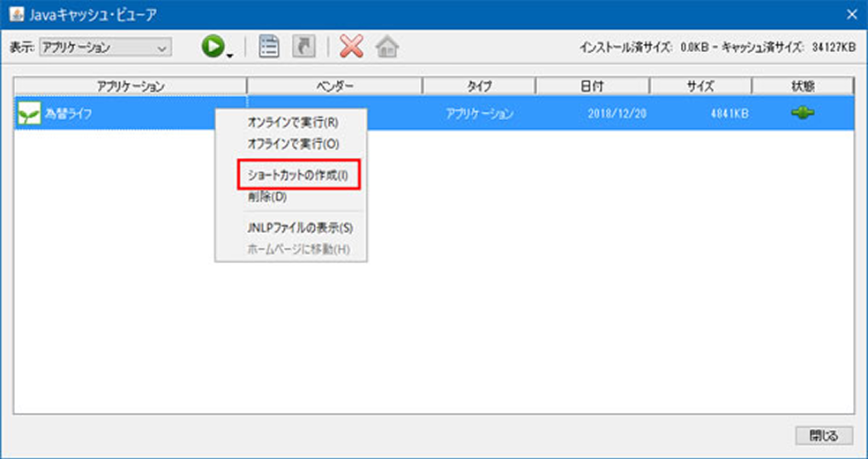Select オンラインで実行(R) in context menu
Screen dimensions: 868x459
click(x=293, y=123)
